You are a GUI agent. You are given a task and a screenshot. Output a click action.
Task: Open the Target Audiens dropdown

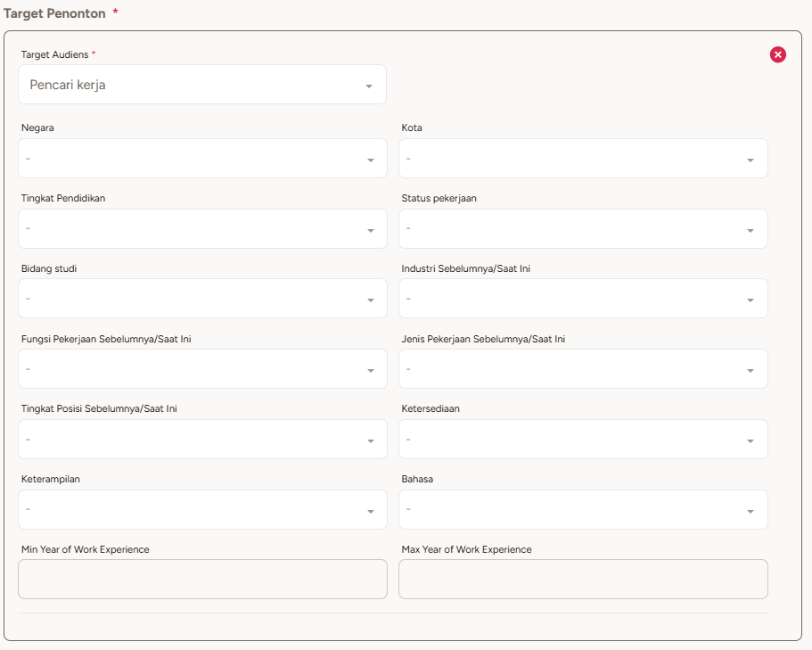coord(201,85)
